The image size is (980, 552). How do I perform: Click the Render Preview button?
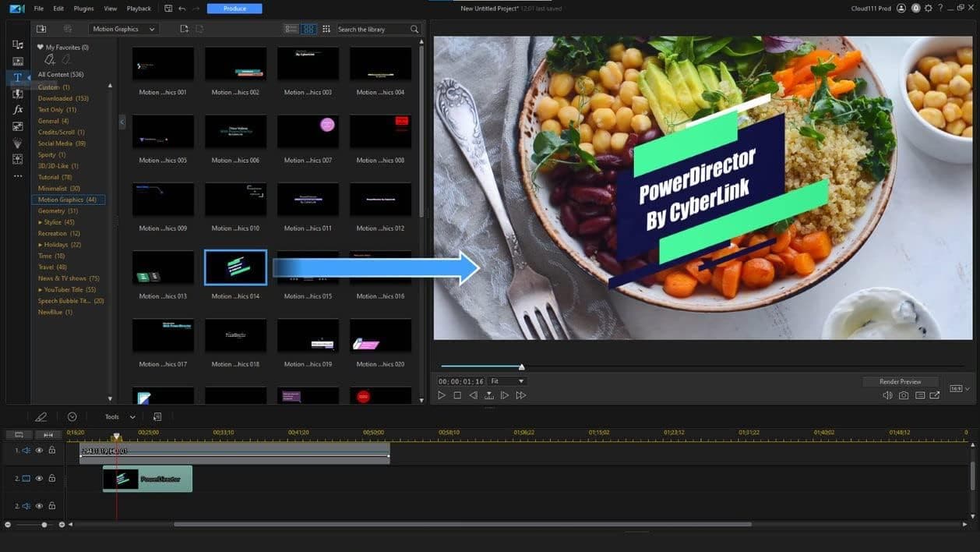pyautogui.click(x=900, y=381)
